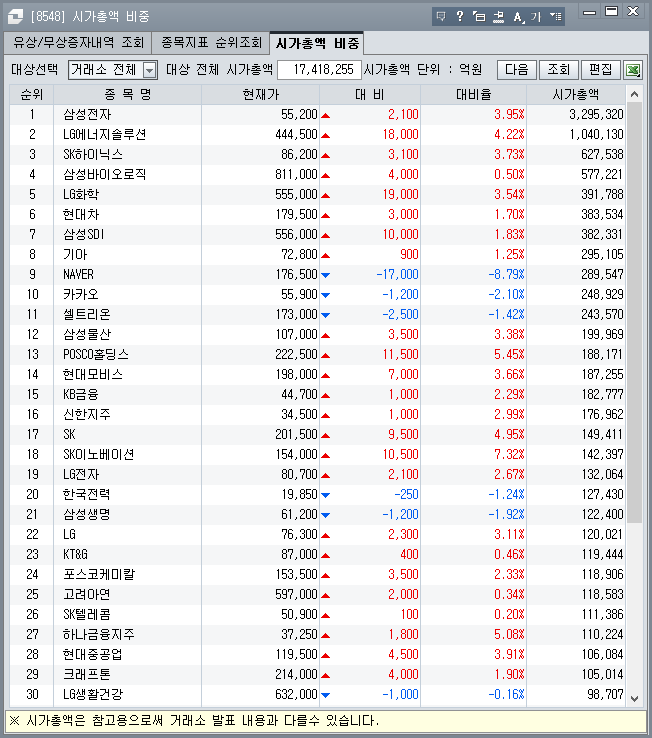
Task: Select the 삼성생명 stock name
Action: (87, 514)
